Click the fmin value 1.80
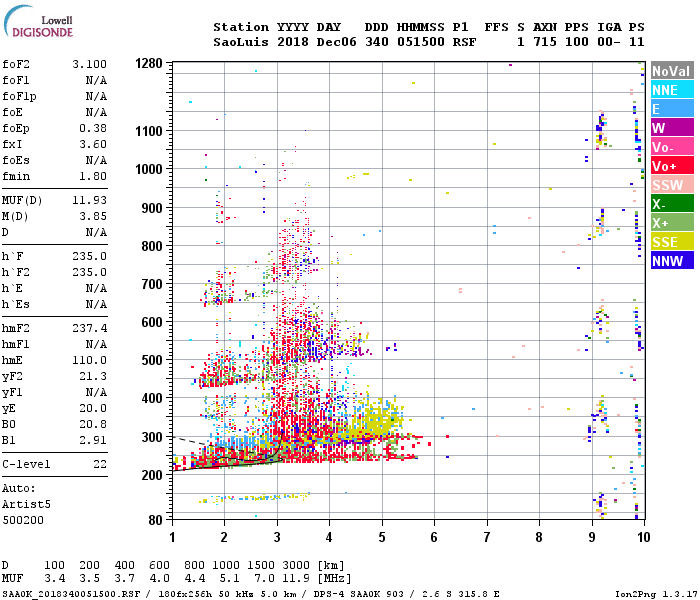The width and height of the screenshot is (700, 600). coord(93,176)
